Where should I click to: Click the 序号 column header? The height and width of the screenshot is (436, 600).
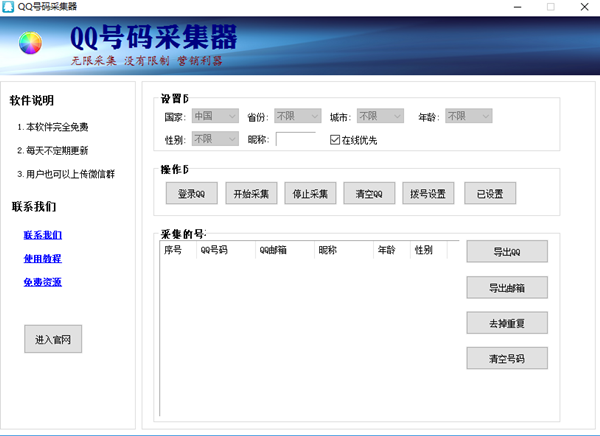click(x=178, y=250)
